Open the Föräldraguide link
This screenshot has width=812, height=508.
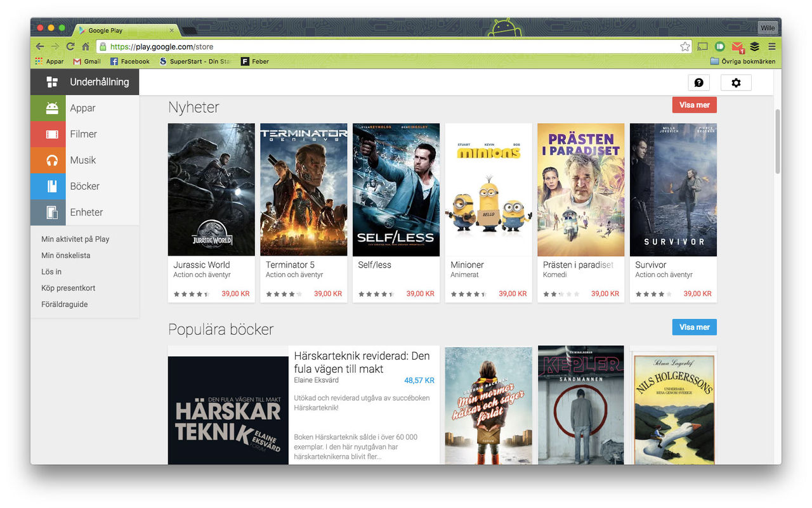point(65,304)
